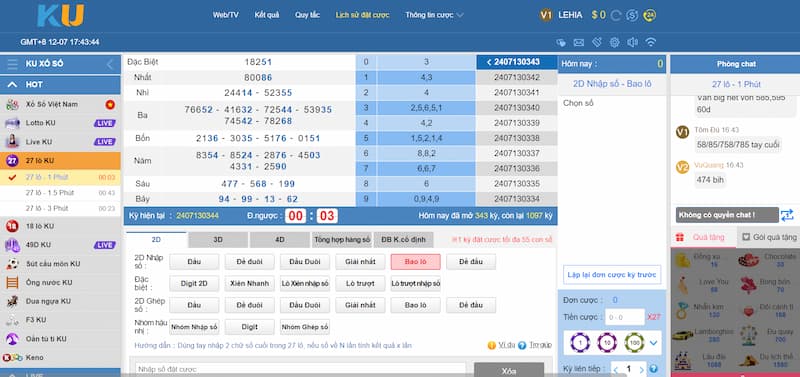Go back from draw 2407130343 header
The image size is (800, 377).
pos(489,62)
